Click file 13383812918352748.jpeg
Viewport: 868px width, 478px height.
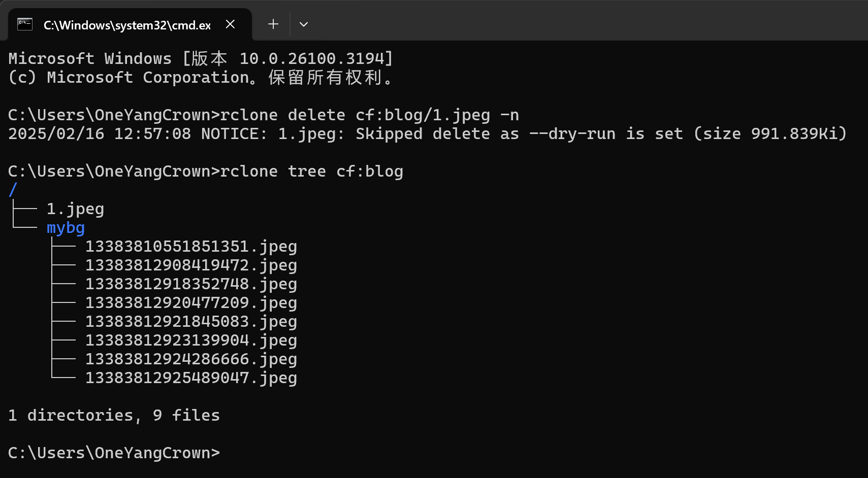click(x=191, y=284)
